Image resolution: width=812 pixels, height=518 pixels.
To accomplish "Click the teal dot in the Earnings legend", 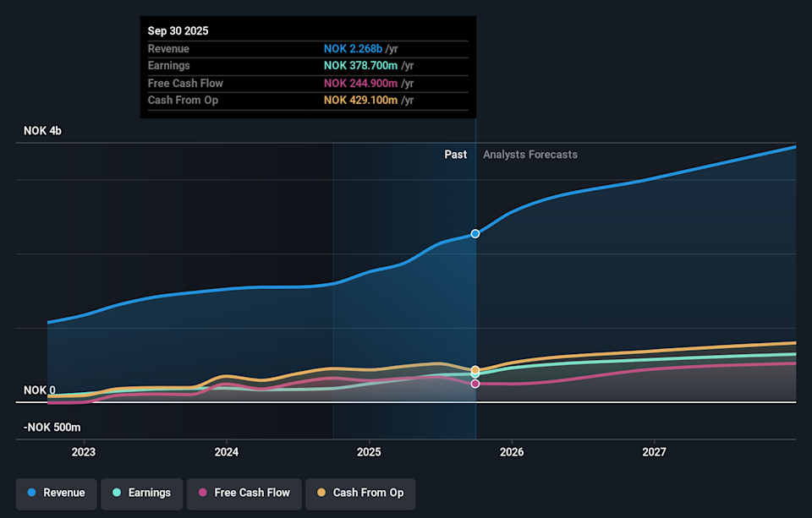I will click(x=116, y=493).
